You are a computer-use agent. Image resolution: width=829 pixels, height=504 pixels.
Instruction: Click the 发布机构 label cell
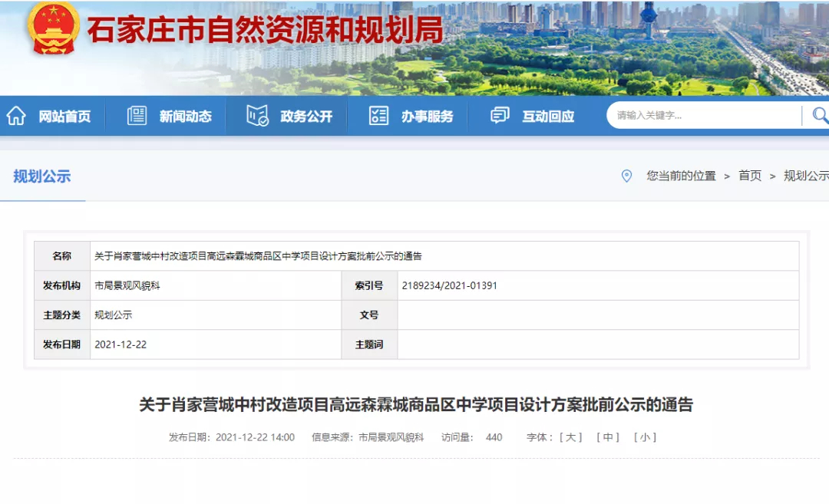coord(62,286)
